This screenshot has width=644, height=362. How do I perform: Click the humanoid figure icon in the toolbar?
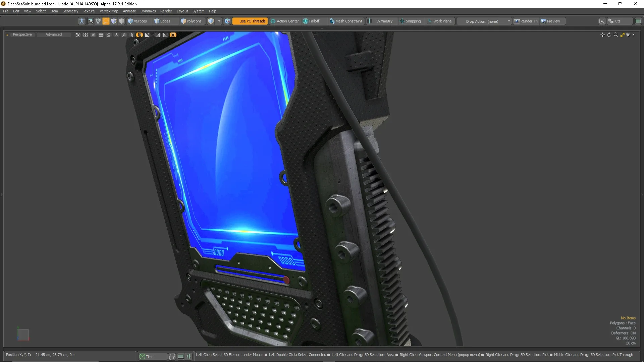click(x=82, y=21)
